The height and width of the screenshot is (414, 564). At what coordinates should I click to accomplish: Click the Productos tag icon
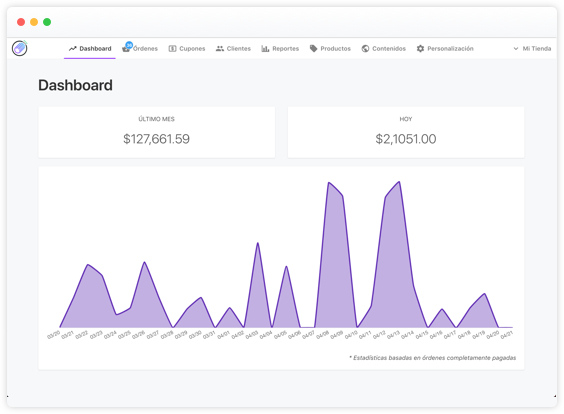[x=313, y=49]
